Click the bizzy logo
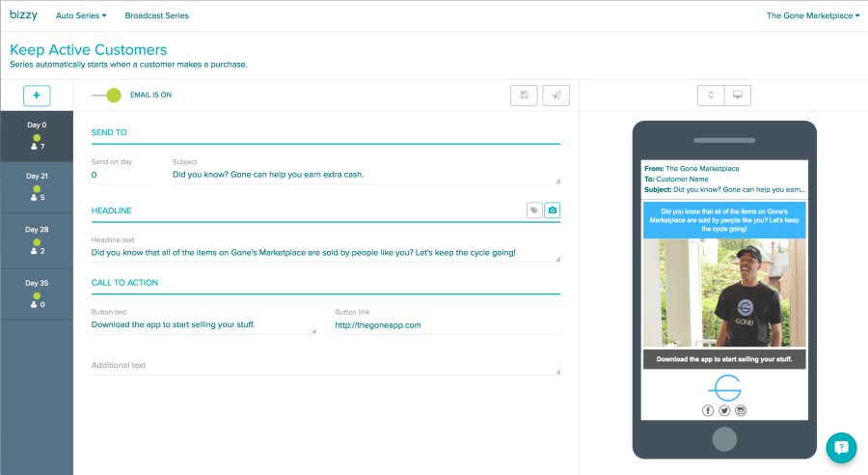Image resolution: width=868 pixels, height=475 pixels. pos(23,15)
